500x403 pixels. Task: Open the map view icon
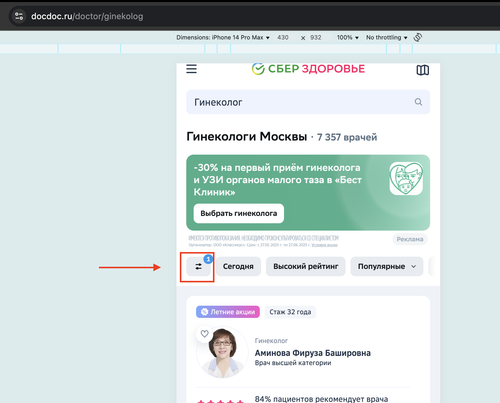pos(423,70)
